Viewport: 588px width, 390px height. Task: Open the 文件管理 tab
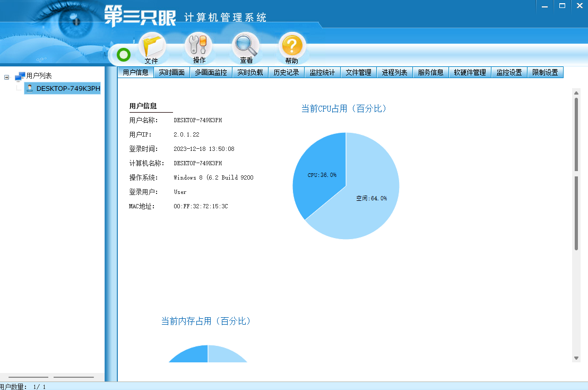pos(358,72)
